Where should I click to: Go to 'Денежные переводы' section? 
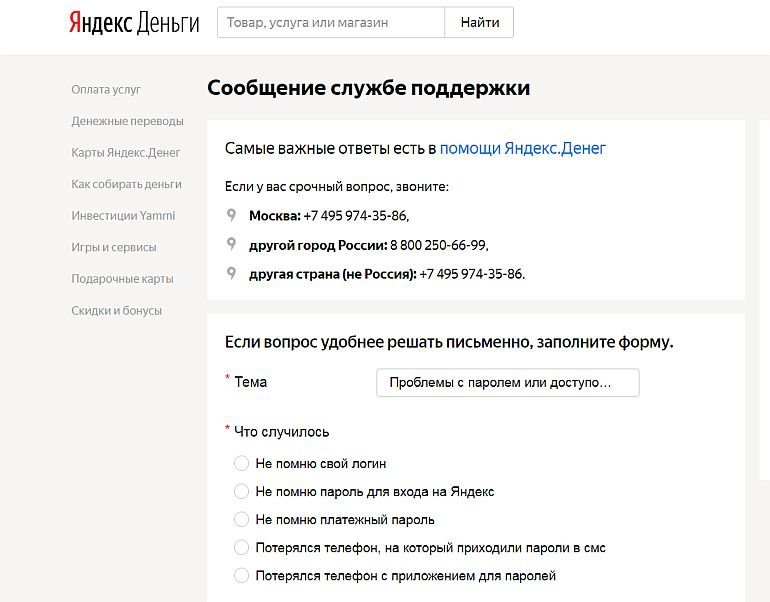point(128,121)
